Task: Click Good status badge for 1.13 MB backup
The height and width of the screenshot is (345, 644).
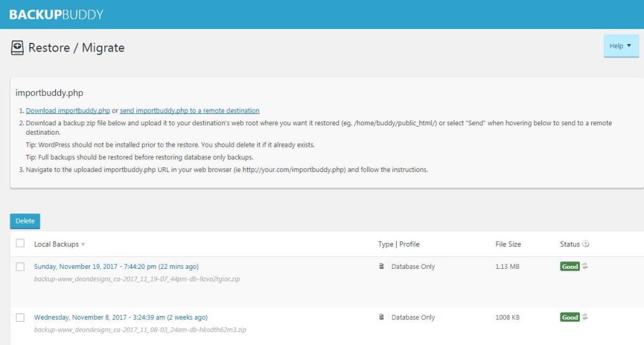Action: 570,266
